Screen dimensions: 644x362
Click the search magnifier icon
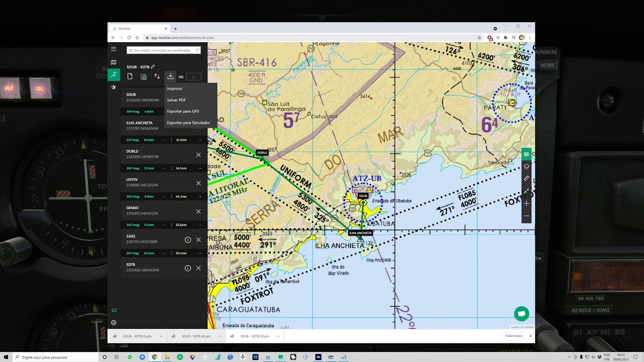click(x=198, y=50)
